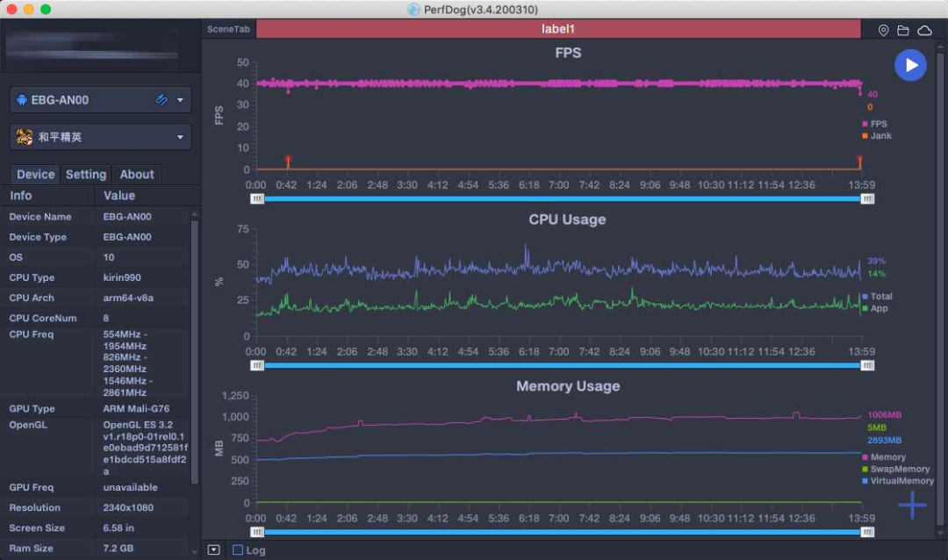Switch to the Device tab
The width and height of the screenshot is (948, 560).
(x=35, y=174)
